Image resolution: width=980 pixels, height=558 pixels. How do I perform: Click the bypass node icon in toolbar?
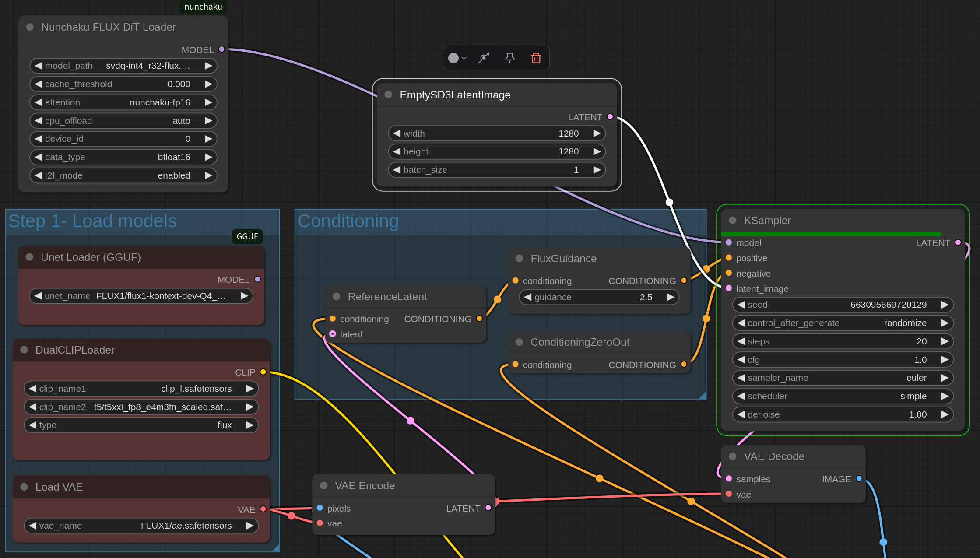point(484,58)
